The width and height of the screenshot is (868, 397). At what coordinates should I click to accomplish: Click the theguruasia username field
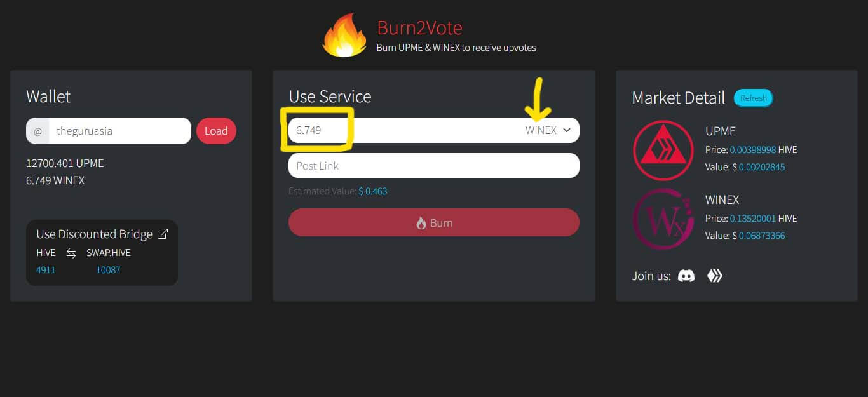[x=120, y=131]
